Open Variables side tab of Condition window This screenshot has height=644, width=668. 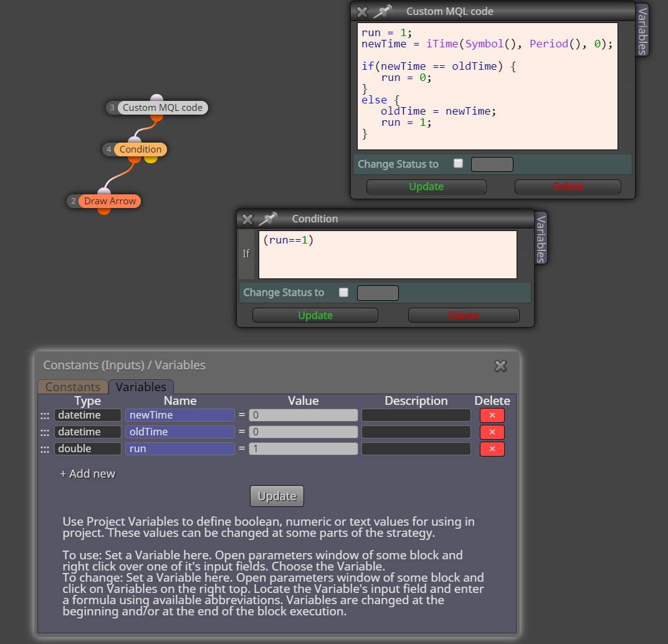[541, 239]
